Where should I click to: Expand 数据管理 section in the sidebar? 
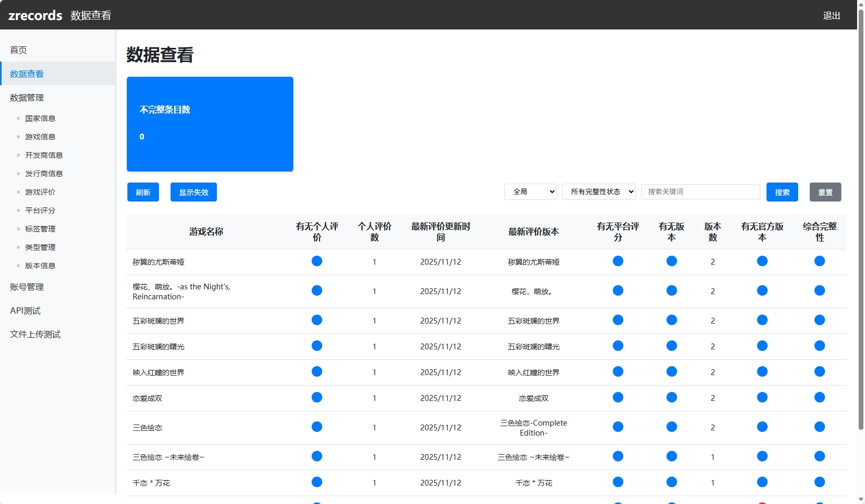tap(27, 97)
